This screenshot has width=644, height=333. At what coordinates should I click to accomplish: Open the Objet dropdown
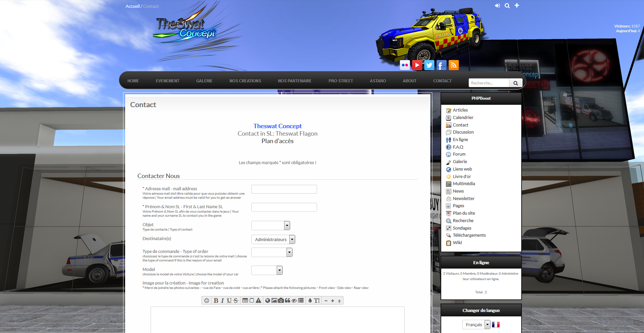click(x=271, y=226)
